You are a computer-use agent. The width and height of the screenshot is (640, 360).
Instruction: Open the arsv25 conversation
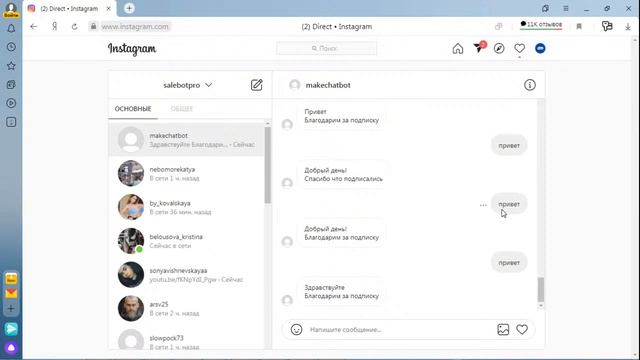coord(187,309)
